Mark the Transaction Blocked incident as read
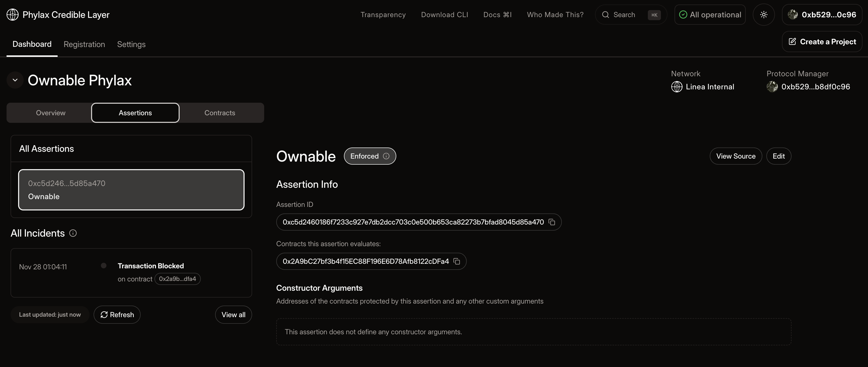Screen dimensions: 868x367 point(103,266)
